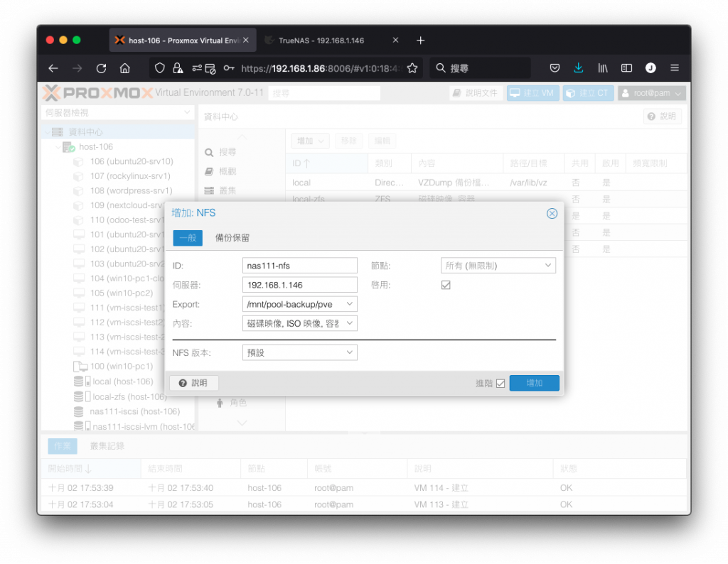Select the VM 114 - 建立 task row

(363, 488)
